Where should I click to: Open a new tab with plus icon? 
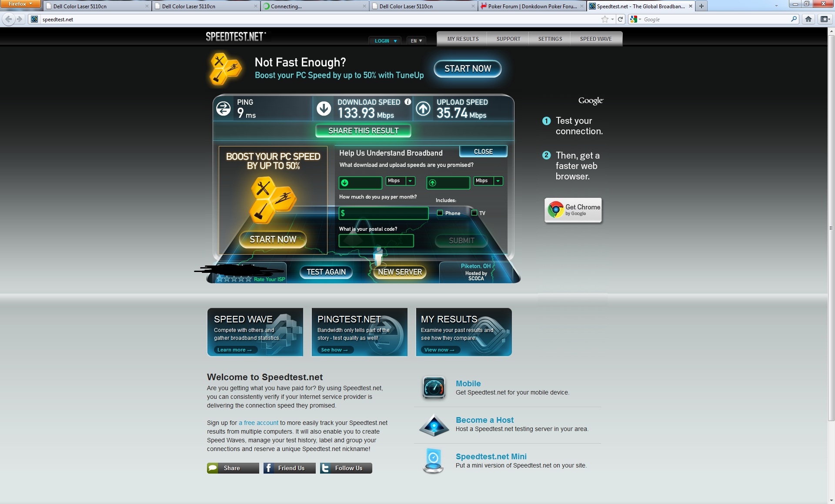[x=701, y=6]
